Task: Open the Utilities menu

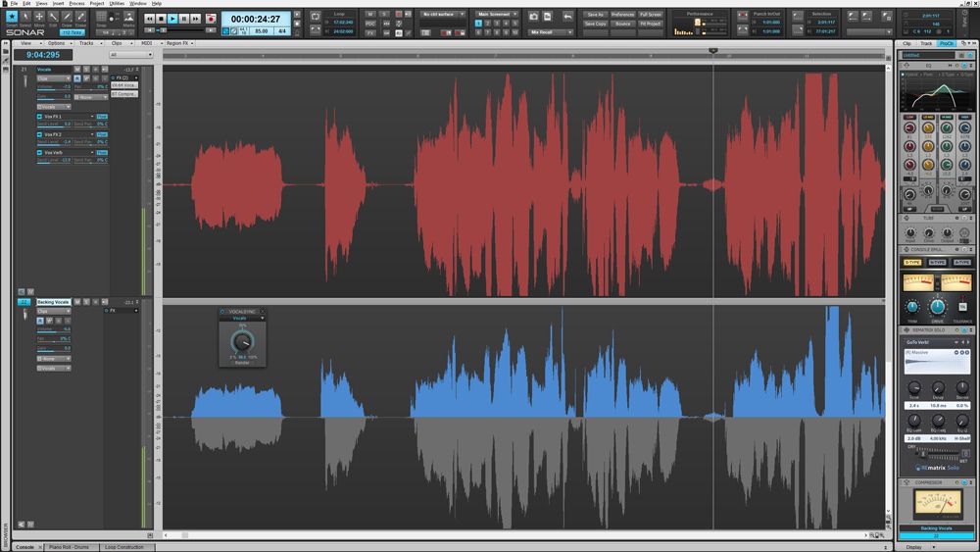Action: pyautogui.click(x=117, y=3)
